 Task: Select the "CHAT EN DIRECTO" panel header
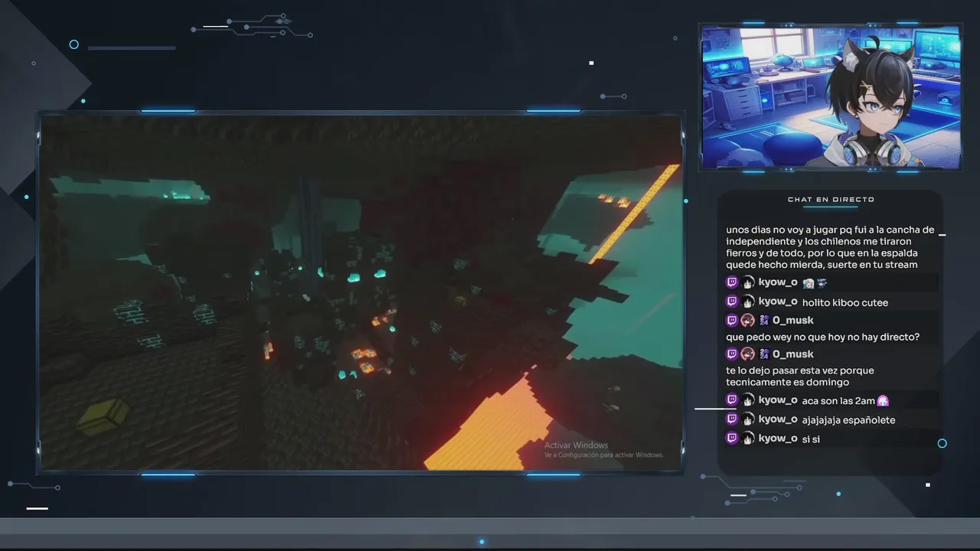(x=831, y=200)
